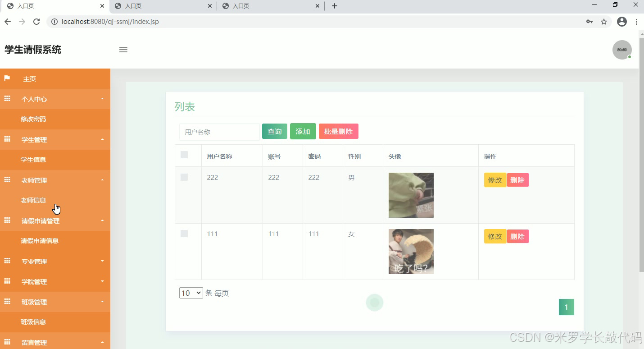The height and width of the screenshot is (349, 644).
Task: Click the 查询 search button
Action: pyautogui.click(x=274, y=131)
